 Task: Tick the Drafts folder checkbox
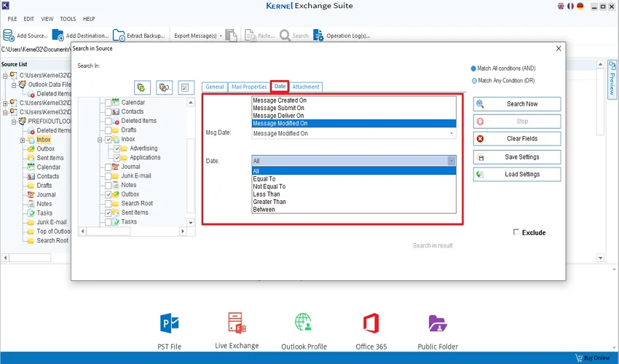[109, 130]
